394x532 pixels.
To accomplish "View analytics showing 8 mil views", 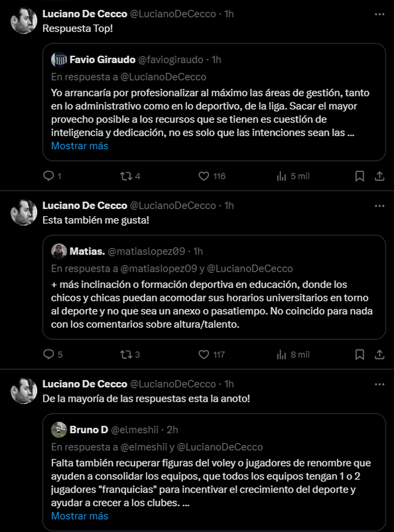I will (x=282, y=354).
